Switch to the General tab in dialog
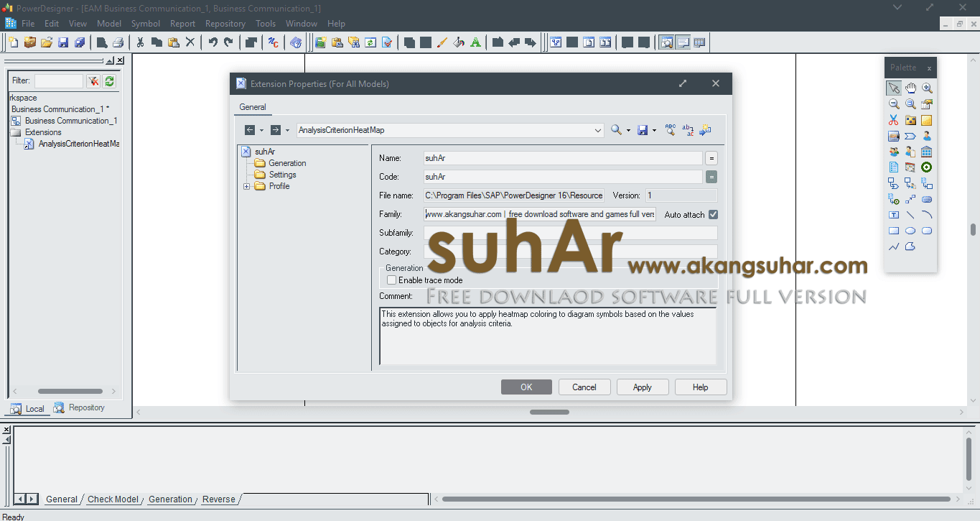This screenshot has height=521, width=980. coord(253,107)
